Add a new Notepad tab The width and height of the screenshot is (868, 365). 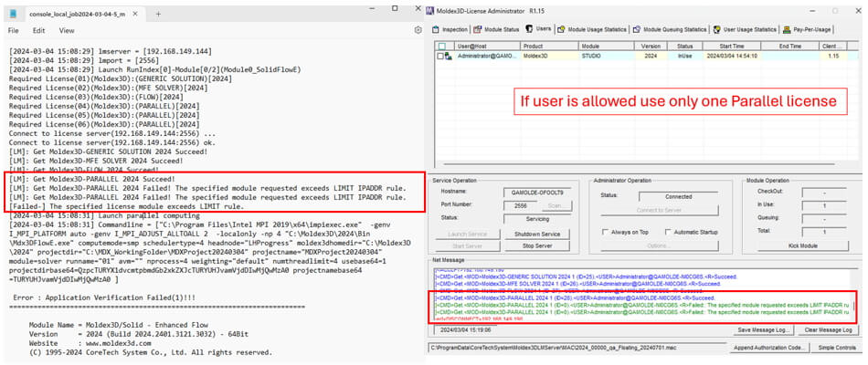click(158, 14)
